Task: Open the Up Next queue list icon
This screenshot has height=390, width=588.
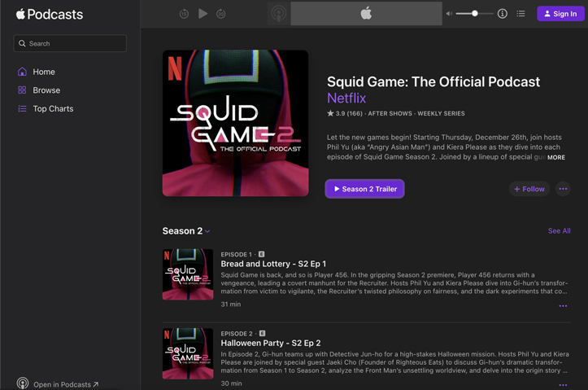Action: 520,14
